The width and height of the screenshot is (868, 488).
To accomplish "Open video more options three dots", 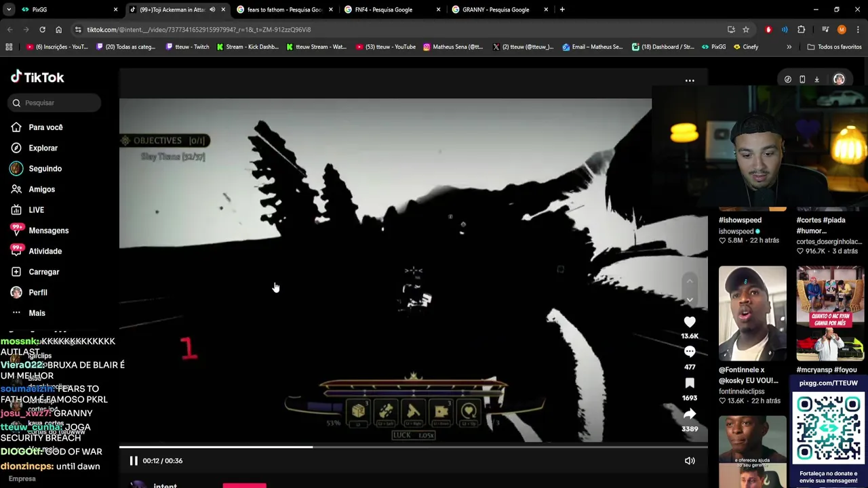I will (690, 81).
